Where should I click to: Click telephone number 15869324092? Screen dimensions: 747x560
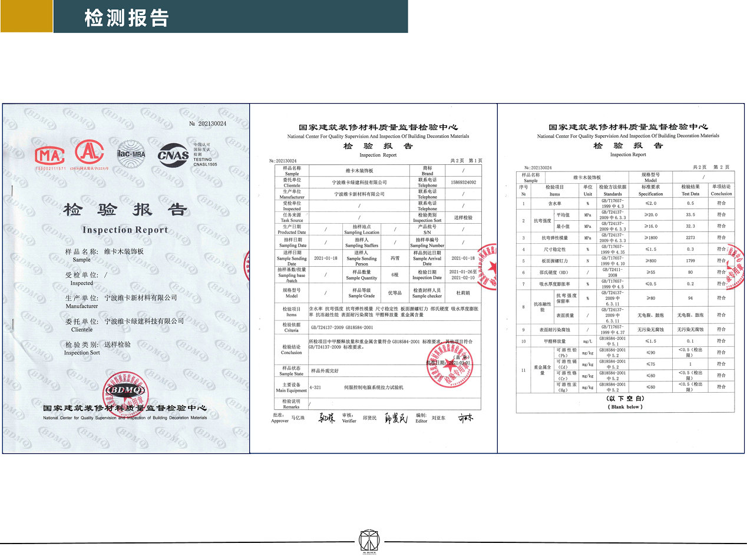tap(463, 183)
